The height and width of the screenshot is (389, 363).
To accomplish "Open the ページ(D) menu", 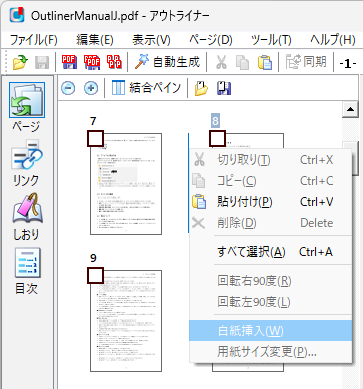I will coord(211,40).
